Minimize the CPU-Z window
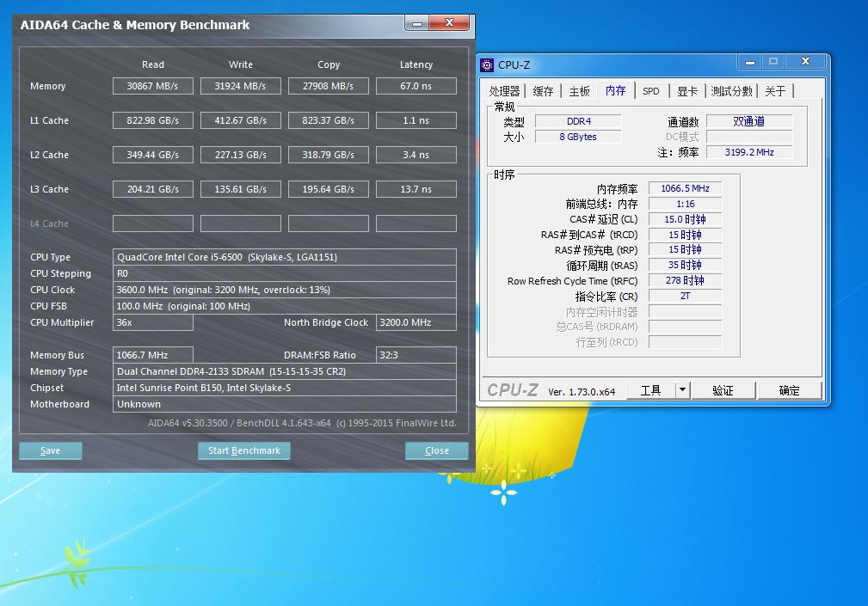The image size is (868, 606). (x=748, y=62)
